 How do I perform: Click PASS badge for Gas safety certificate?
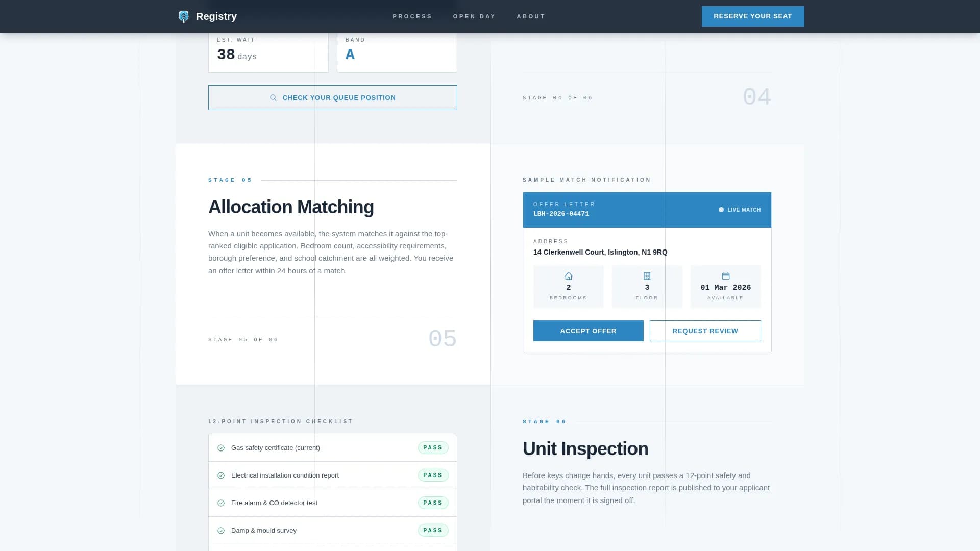[433, 448]
